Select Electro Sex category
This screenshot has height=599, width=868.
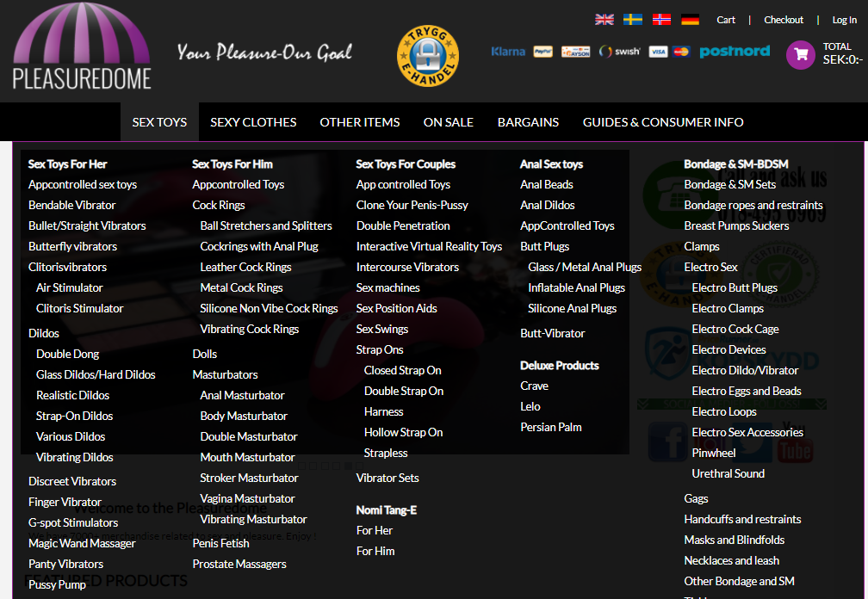pos(710,267)
